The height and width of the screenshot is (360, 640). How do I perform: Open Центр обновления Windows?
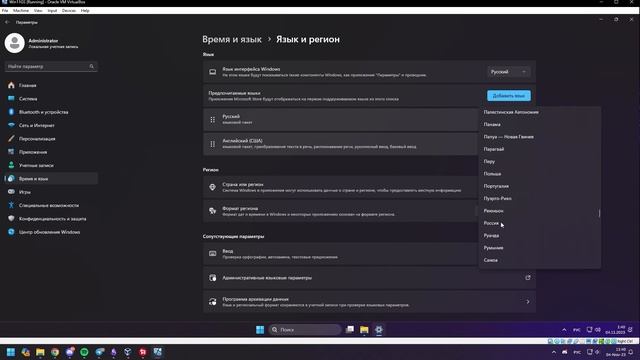tap(51, 232)
